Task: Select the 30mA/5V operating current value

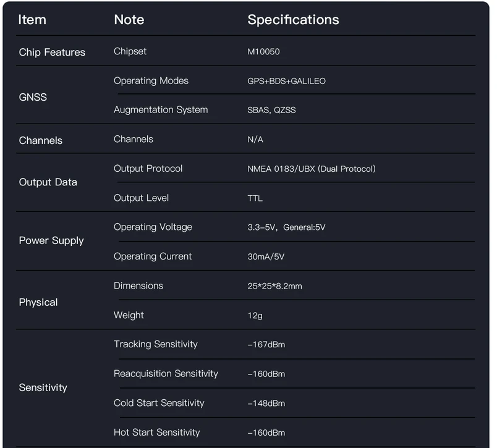Action: coord(266,256)
